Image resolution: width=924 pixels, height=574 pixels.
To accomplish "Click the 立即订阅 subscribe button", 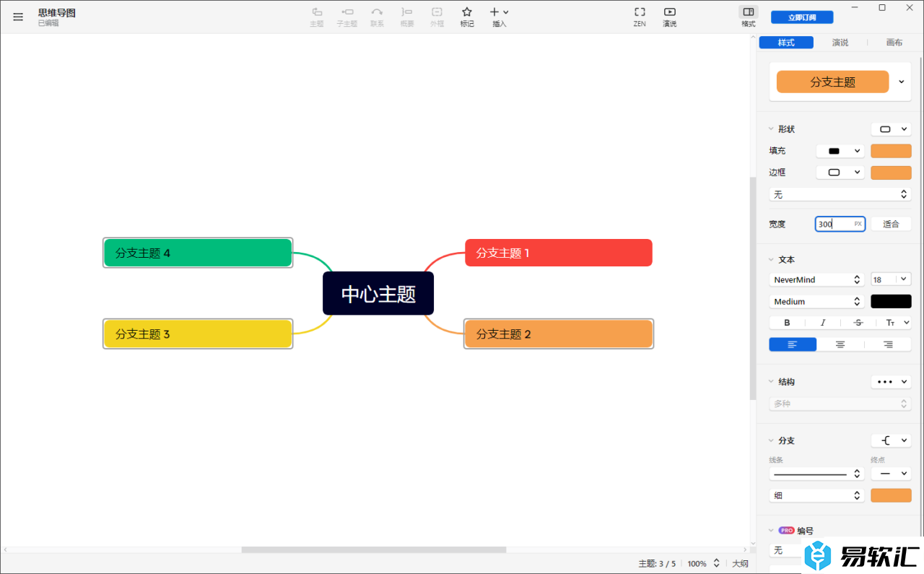I will point(802,17).
